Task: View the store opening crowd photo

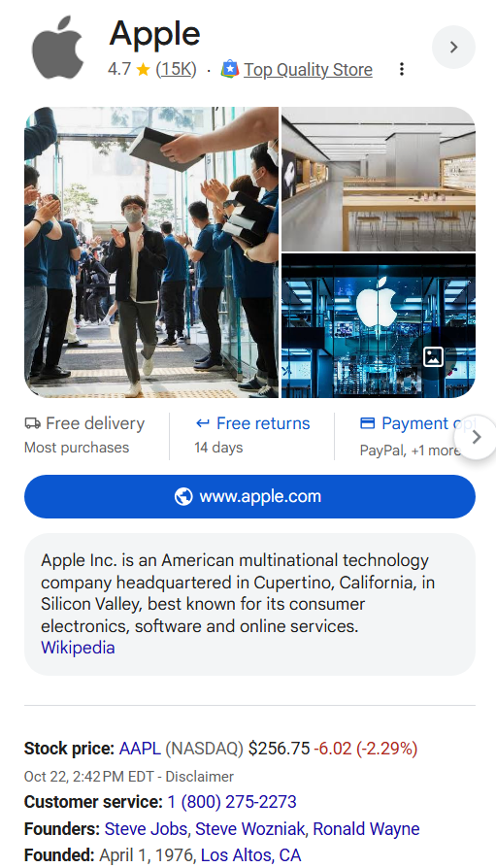Action: [x=151, y=252]
